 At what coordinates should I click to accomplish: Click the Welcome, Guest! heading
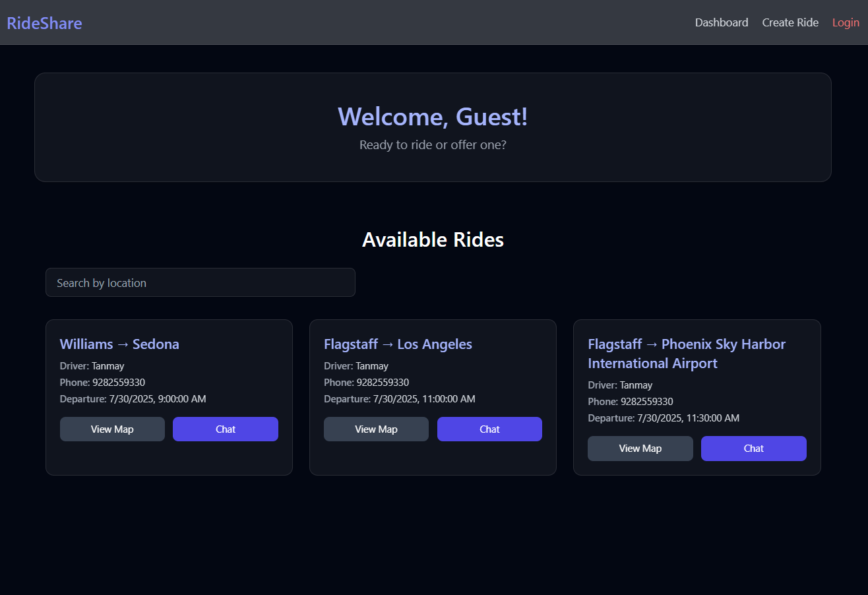pos(433,117)
